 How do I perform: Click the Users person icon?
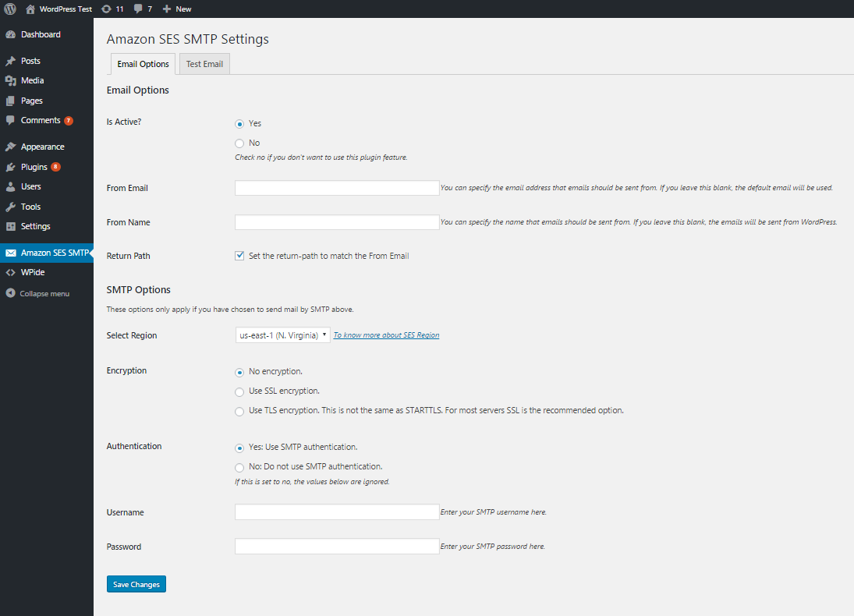[10, 186]
